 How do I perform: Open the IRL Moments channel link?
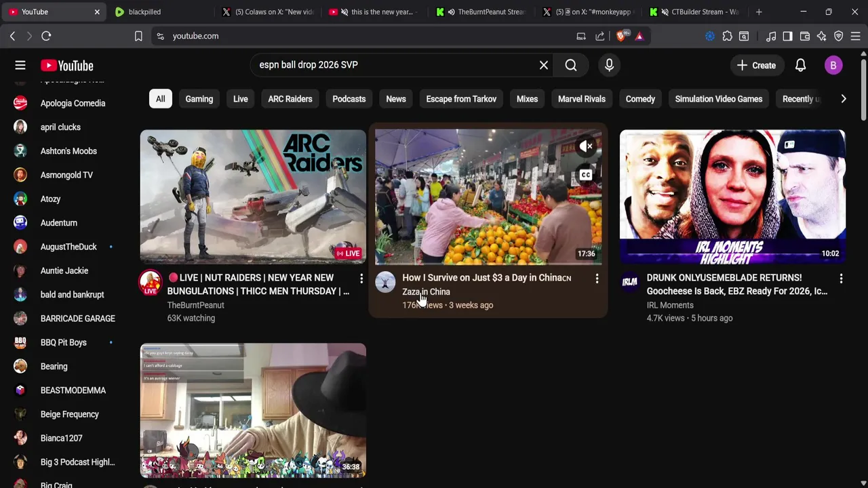(670, 305)
